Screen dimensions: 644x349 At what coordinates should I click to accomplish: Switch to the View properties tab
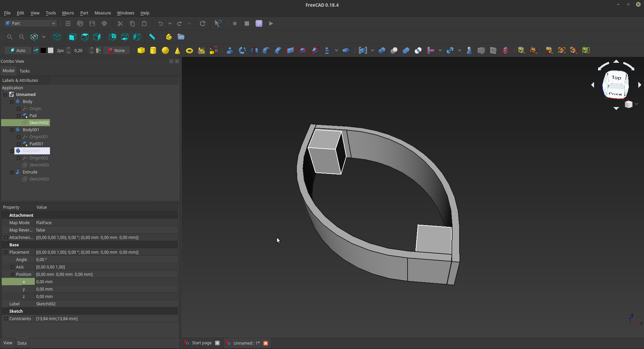pos(8,343)
